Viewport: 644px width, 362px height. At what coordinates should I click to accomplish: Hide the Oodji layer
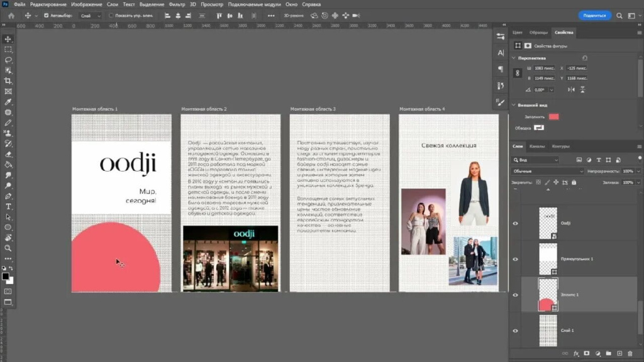(x=515, y=223)
